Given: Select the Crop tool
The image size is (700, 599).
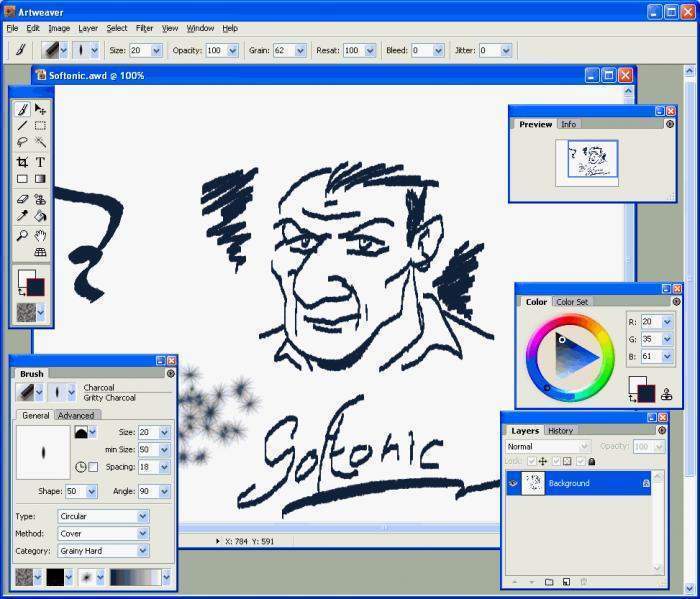Looking at the screenshot, I should tap(22, 162).
